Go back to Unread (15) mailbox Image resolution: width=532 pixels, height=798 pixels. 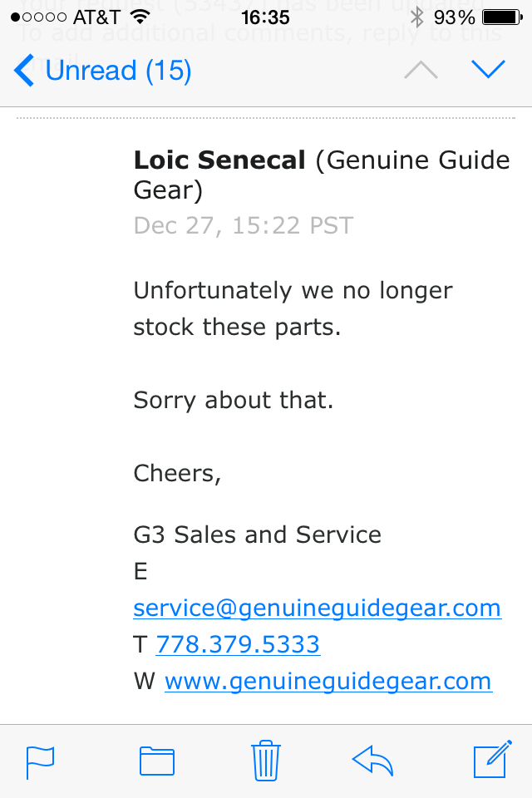click(104, 71)
